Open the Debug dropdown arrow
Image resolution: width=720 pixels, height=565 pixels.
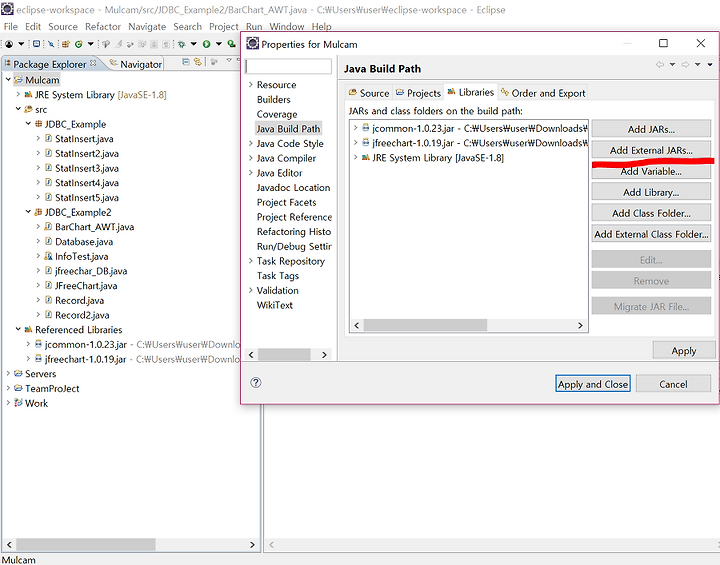pos(193,44)
